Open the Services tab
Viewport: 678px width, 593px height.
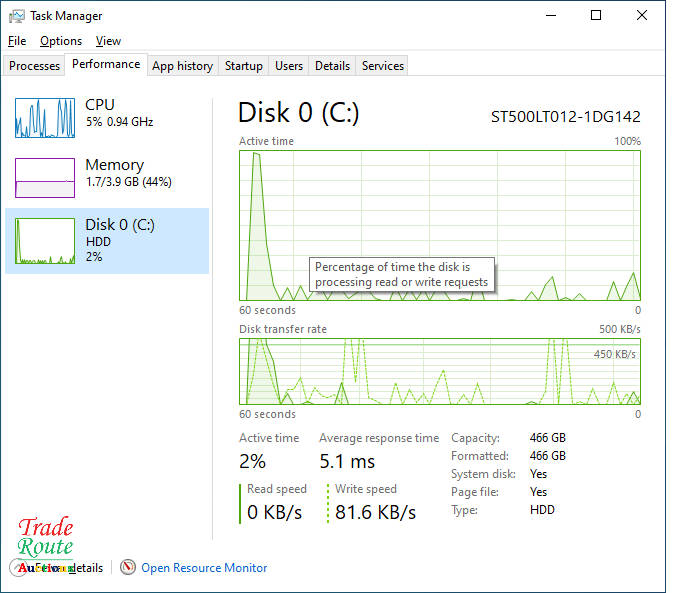point(383,66)
